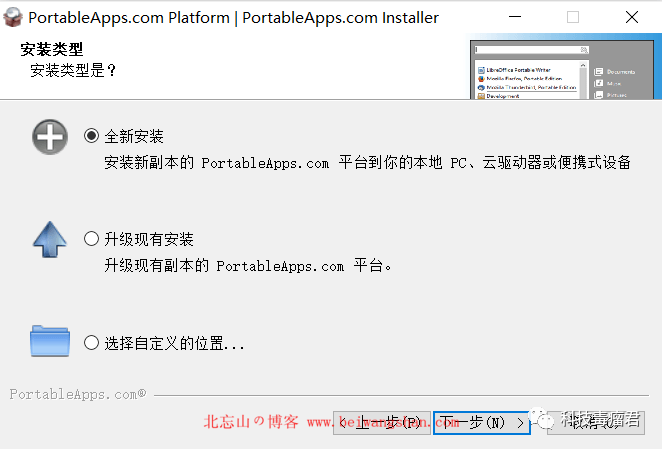Image resolution: width=662 pixels, height=449 pixels.
Task: Click the 安装类型 header title
Action: tap(52, 49)
